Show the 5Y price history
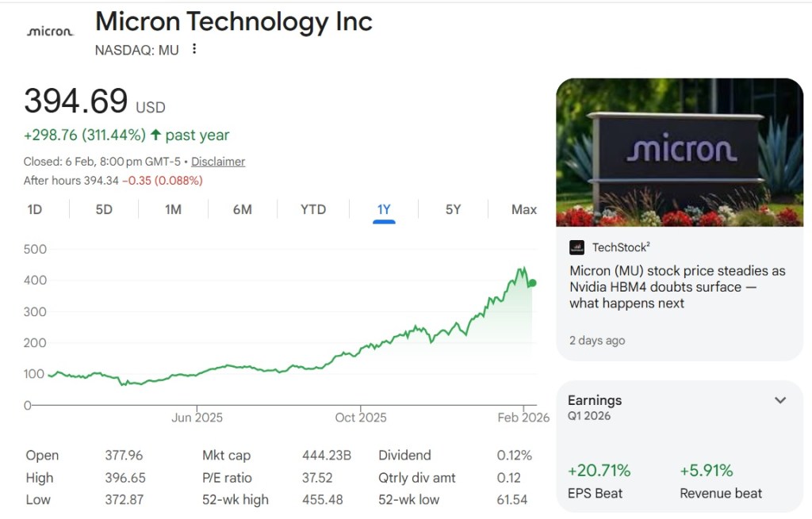The width and height of the screenshot is (812, 519). [x=453, y=209]
